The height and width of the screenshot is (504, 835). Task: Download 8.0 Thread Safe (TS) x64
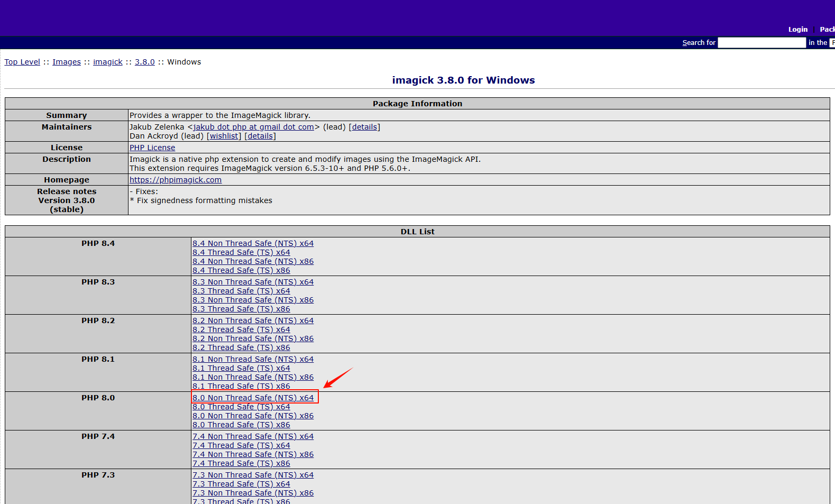click(241, 407)
